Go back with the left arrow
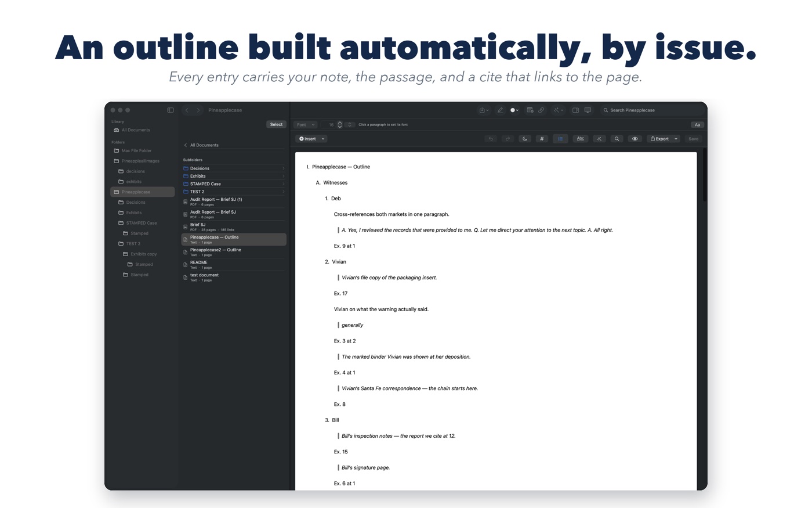The height and width of the screenshot is (508, 812). point(187,110)
